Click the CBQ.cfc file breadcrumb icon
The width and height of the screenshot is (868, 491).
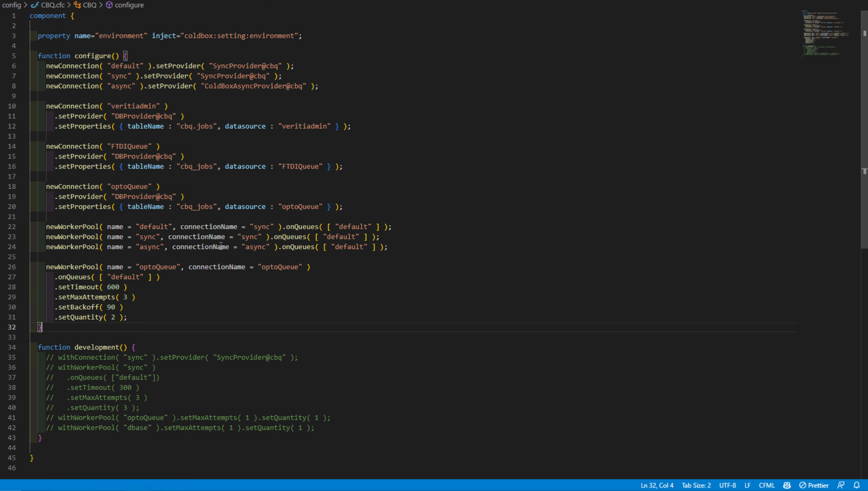click(35, 5)
